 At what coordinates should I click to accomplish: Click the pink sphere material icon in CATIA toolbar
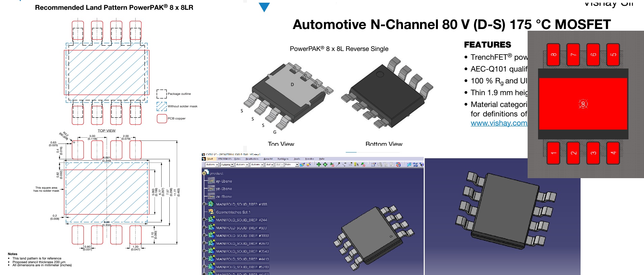tap(308, 164)
